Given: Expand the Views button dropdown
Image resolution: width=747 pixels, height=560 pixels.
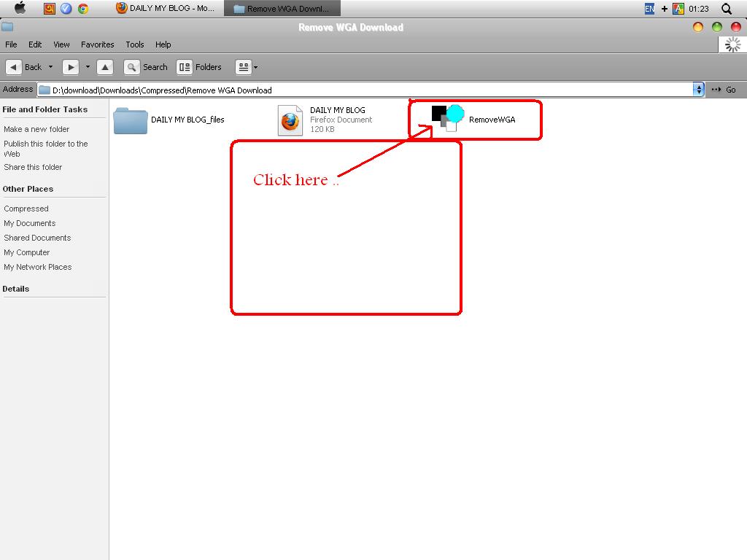Looking at the screenshot, I should (x=255, y=66).
